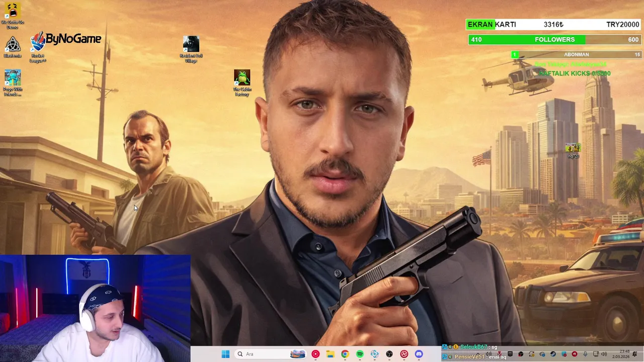Open the clock showing 23:48
Screen dimensions: 644x362
tap(620, 354)
